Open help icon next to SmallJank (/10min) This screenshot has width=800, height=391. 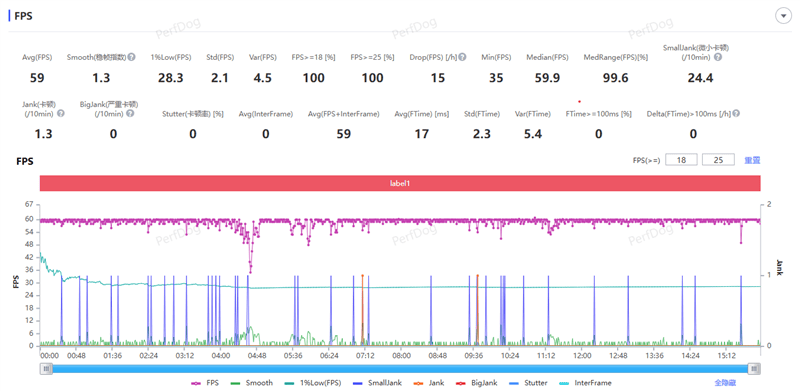[x=718, y=57]
